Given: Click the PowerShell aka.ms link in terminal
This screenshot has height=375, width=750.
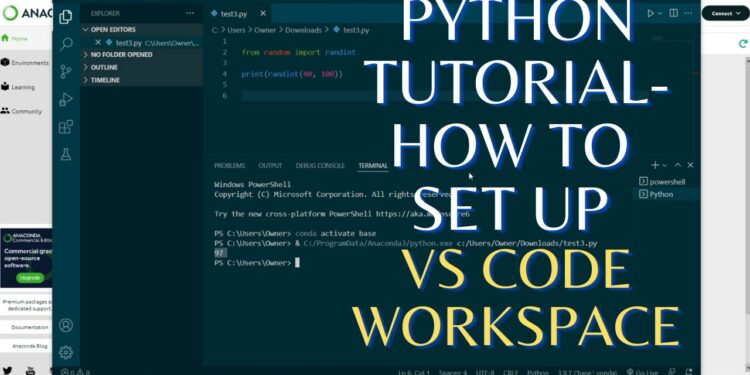Looking at the screenshot, I should (x=423, y=214).
